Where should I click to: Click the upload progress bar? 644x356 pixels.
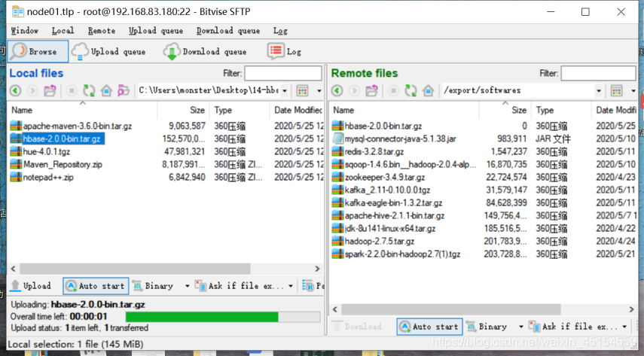click(223, 317)
